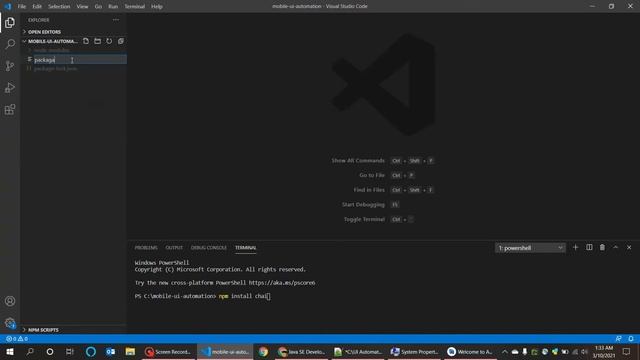This screenshot has width=640, height=360.
Task: Open the Source Control view
Action: [x=10, y=66]
